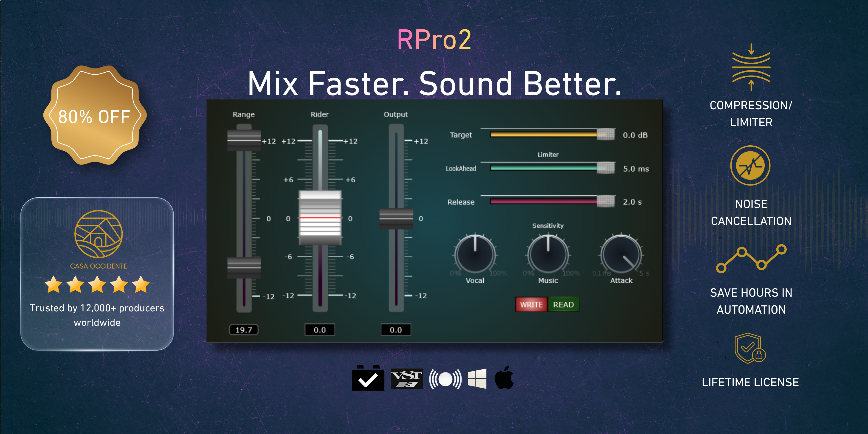Image resolution: width=868 pixels, height=434 pixels.
Task: Click the LIFETIME LICENSE label
Action: 750,382
